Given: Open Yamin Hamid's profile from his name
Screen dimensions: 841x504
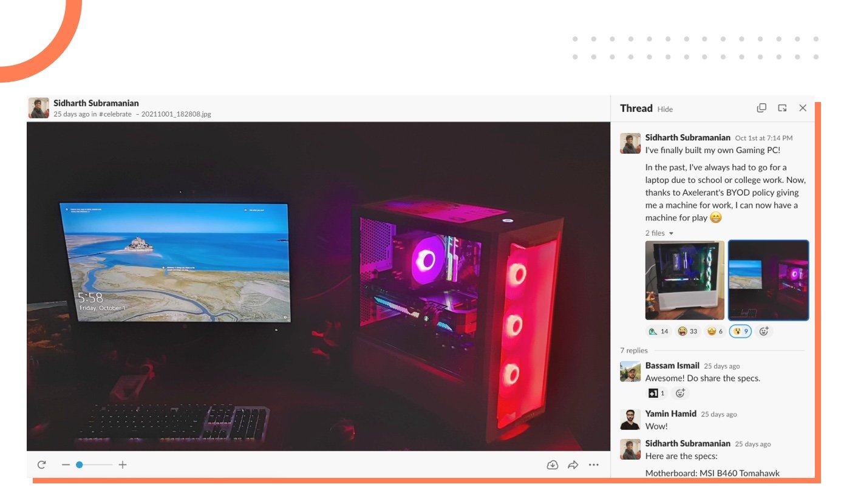Looking at the screenshot, I should 670,414.
